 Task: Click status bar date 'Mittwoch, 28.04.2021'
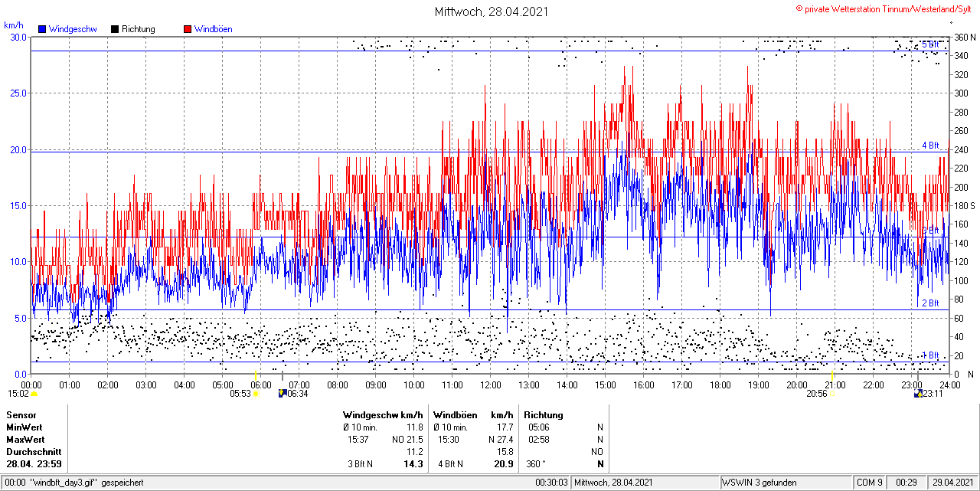615,483
